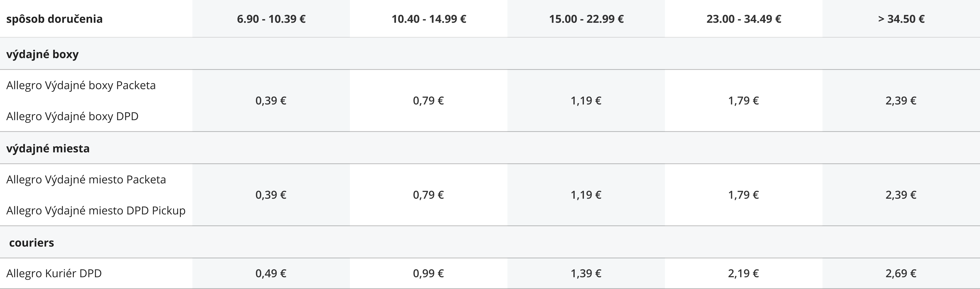The height and width of the screenshot is (289, 980).
Task: Select the 23.00 - 34.49 € price range header
Action: (x=744, y=19)
